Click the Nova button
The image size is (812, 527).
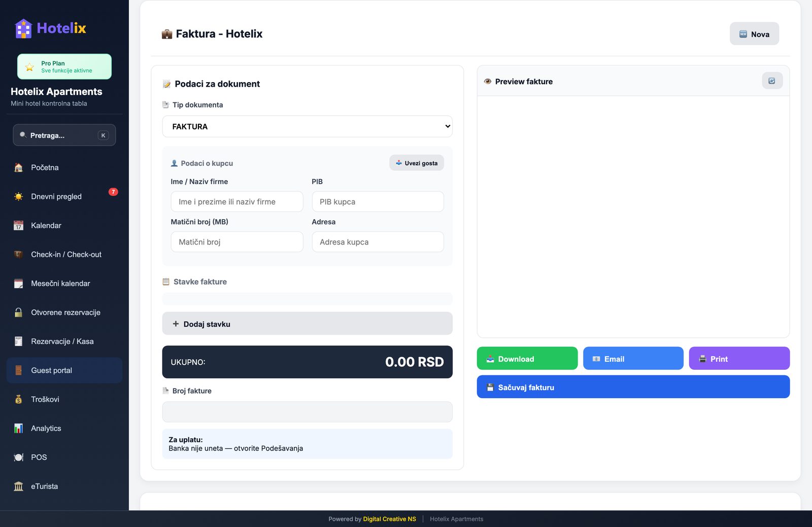click(754, 34)
